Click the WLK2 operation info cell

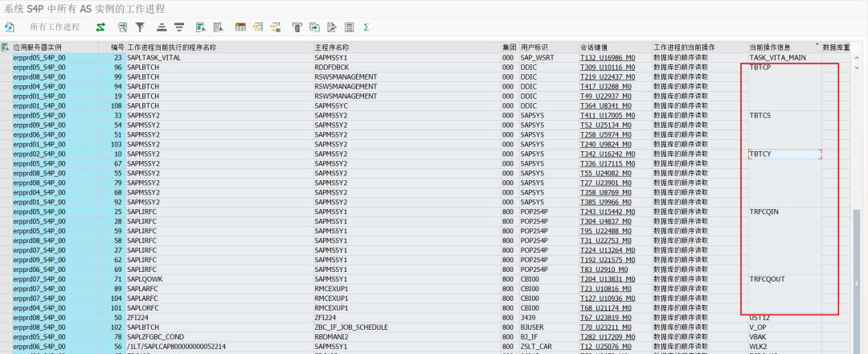click(x=784, y=346)
